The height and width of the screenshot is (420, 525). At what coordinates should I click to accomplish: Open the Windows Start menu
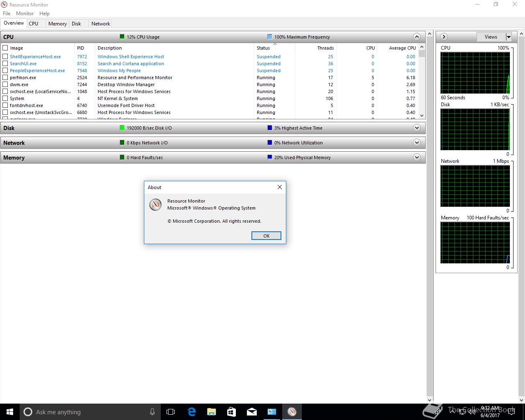(x=10, y=412)
